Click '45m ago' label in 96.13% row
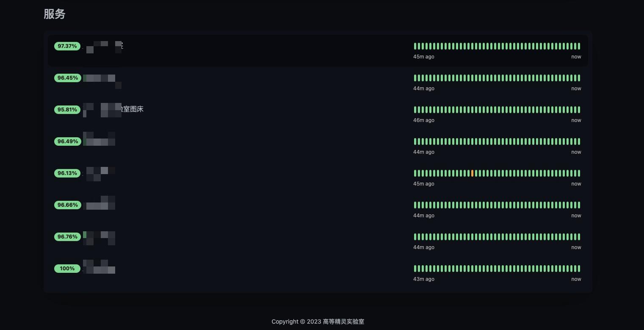The width and height of the screenshot is (644, 330). coord(424,184)
